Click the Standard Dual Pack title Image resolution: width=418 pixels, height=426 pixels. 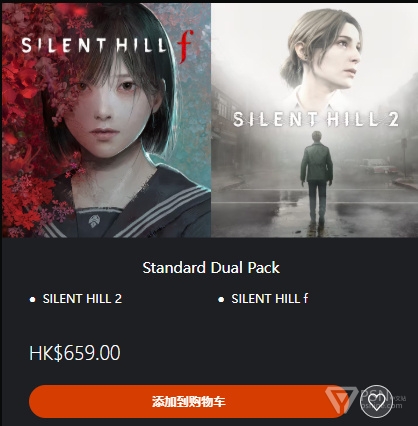point(211,268)
